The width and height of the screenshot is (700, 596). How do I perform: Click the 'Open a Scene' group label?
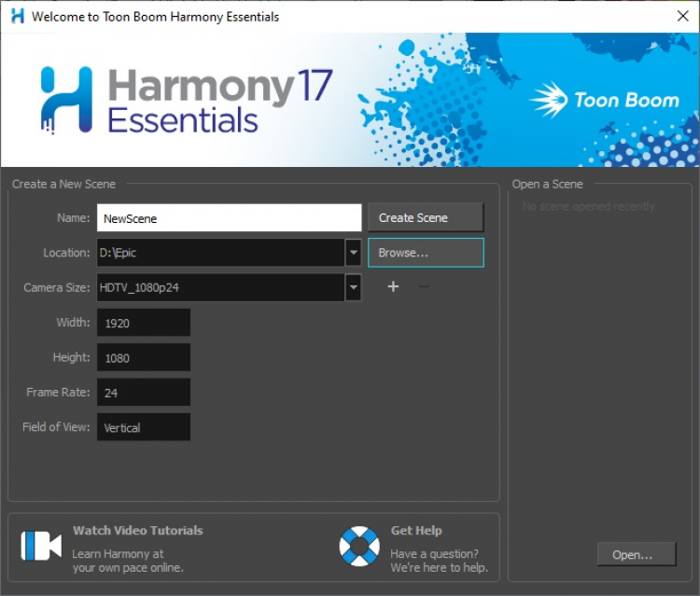click(547, 184)
